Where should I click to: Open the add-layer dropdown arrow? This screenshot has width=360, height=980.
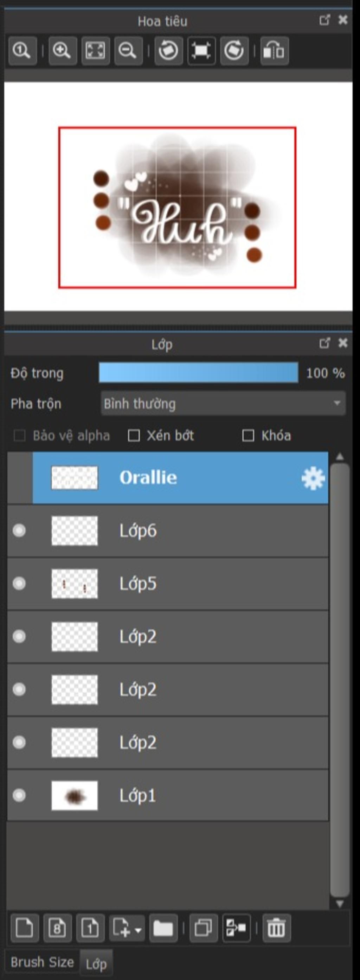click(138, 930)
